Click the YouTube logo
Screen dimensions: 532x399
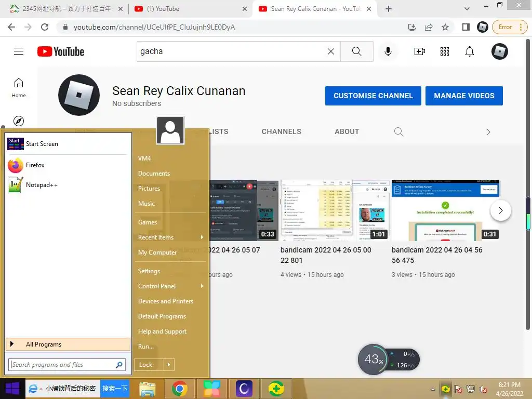[x=61, y=51]
